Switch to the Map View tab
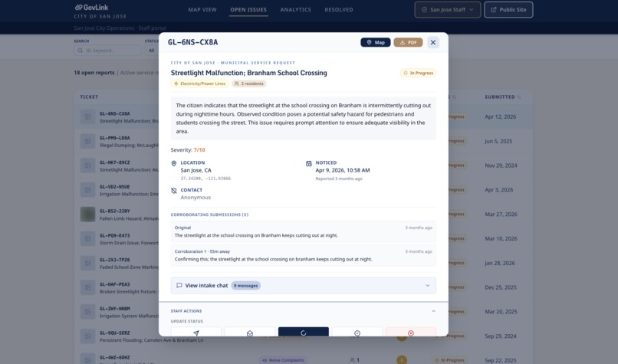 pos(202,9)
